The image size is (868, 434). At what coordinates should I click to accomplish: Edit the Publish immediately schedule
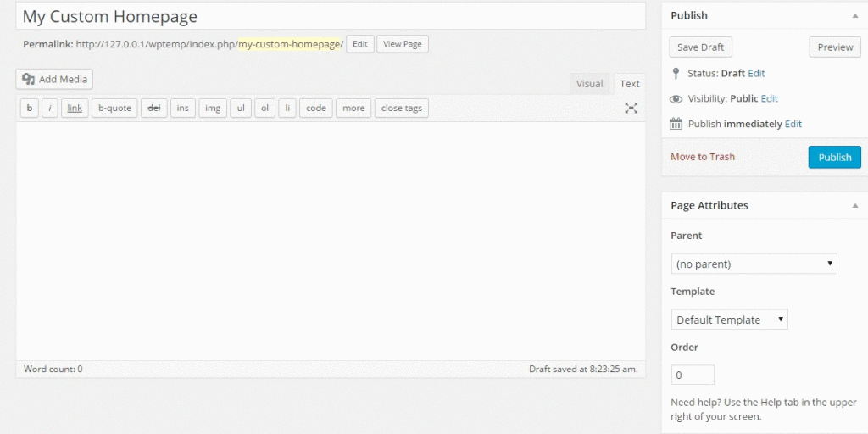click(x=793, y=124)
